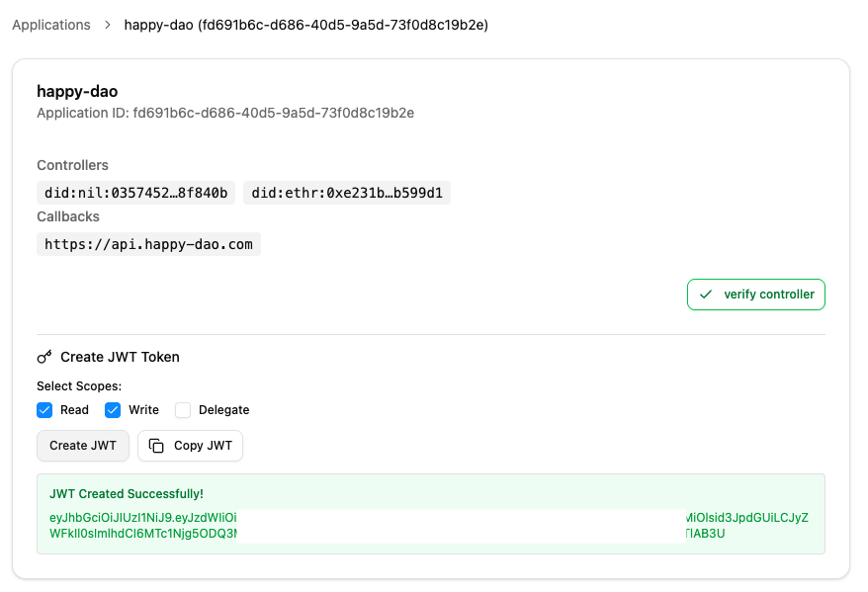868x592 pixels.
Task: Click the verify controller button label
Action: pyautogui.click(x=768, y=295)
